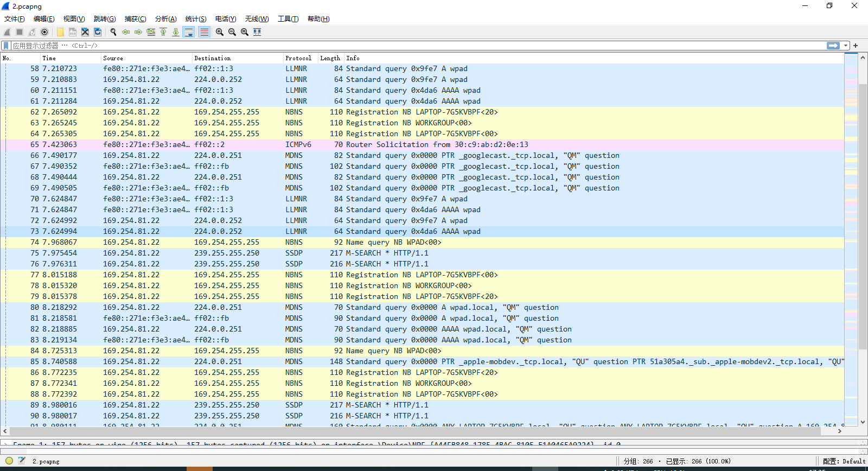
Task: Open a capture file via folder icon
Action: (60, 32)
